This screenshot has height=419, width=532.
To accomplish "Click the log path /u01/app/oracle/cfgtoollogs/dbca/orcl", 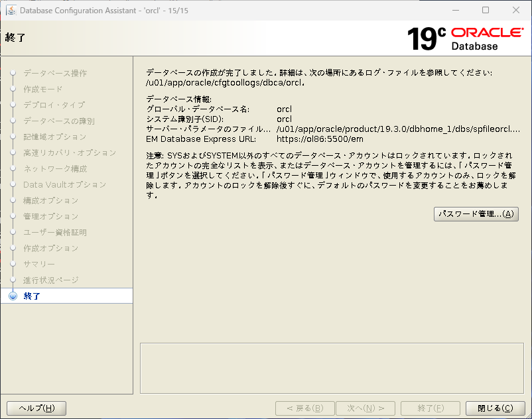I will [225, 82].
